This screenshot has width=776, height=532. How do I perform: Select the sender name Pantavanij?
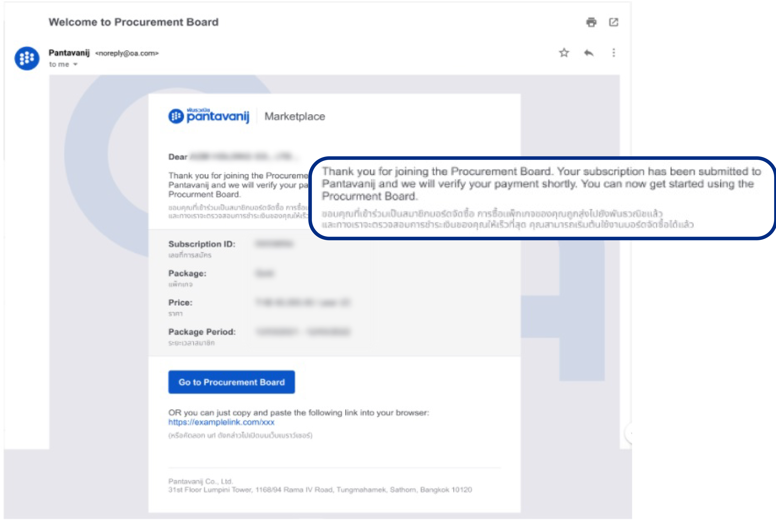(69, 53)
